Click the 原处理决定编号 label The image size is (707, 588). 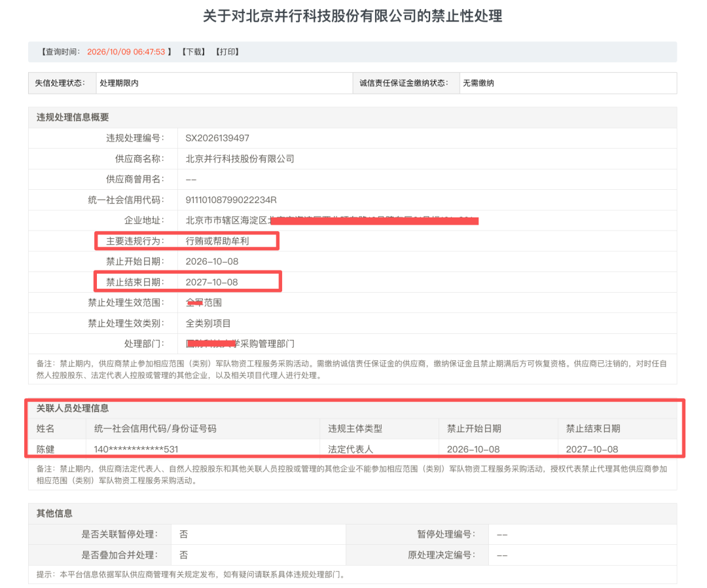click(x=441, y=555)
